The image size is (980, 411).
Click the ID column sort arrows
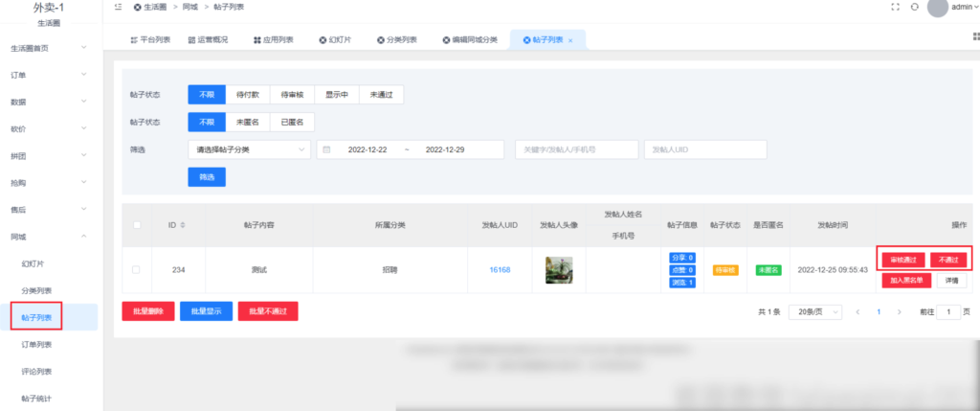183,225
